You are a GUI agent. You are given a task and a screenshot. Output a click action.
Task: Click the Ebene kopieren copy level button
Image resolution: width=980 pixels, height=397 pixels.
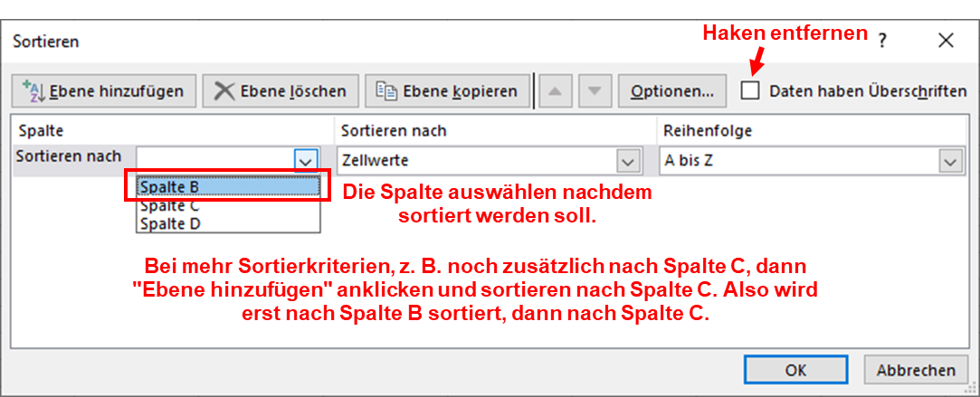(x=446, y=91)
